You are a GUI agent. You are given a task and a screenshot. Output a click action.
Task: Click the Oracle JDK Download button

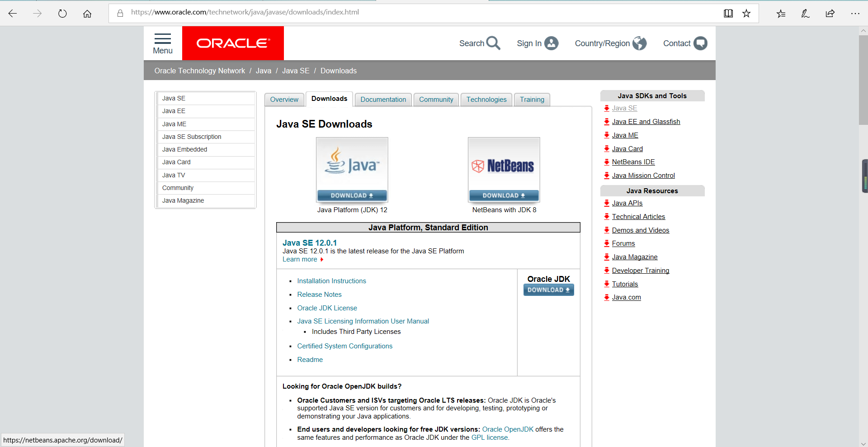pyautogui.click(x=549, y=290)
